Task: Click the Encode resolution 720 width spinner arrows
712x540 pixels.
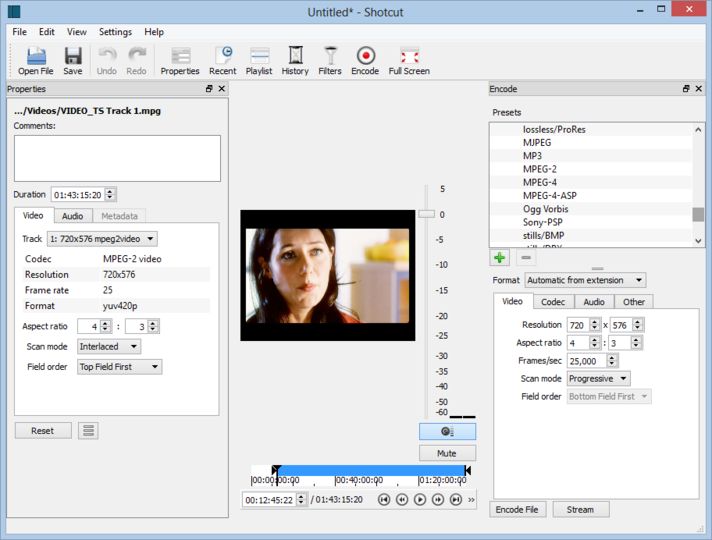Action: tap(594, 325)
